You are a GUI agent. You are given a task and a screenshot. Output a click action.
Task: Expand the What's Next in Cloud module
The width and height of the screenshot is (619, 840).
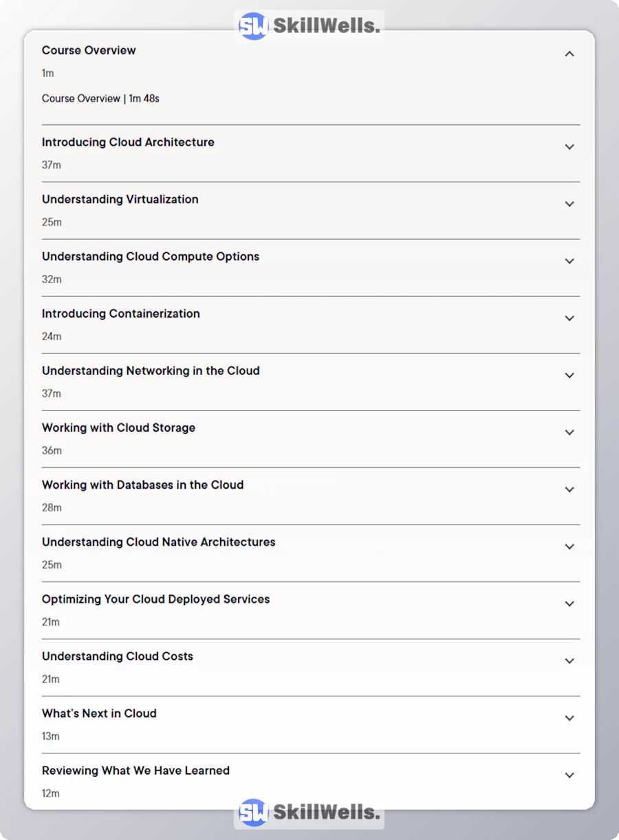(x=569, y=718)
